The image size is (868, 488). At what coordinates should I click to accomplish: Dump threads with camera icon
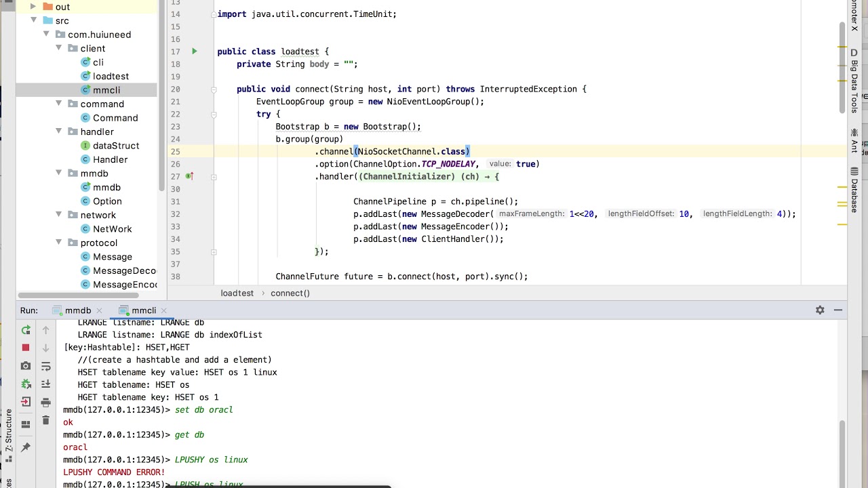click(x=26, y=366)
